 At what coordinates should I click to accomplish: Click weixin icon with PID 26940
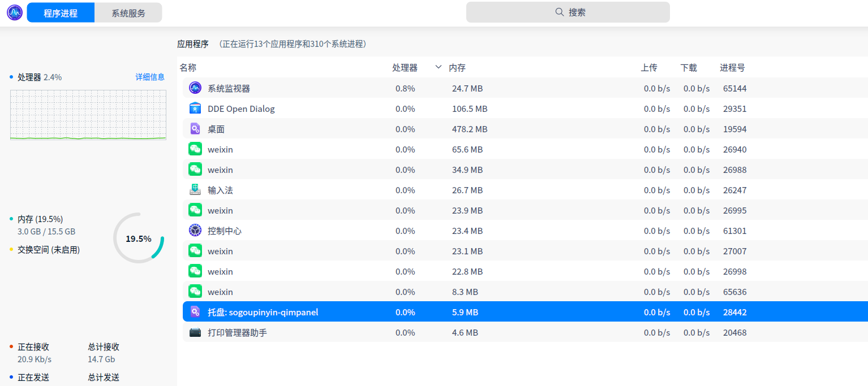[195, 149]
